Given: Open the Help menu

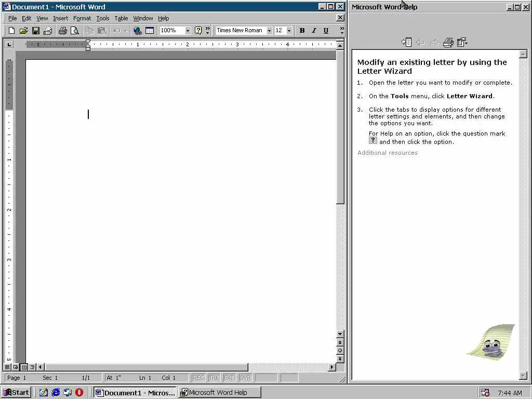Looking at the screenshot, I should (x=163, y=18).
